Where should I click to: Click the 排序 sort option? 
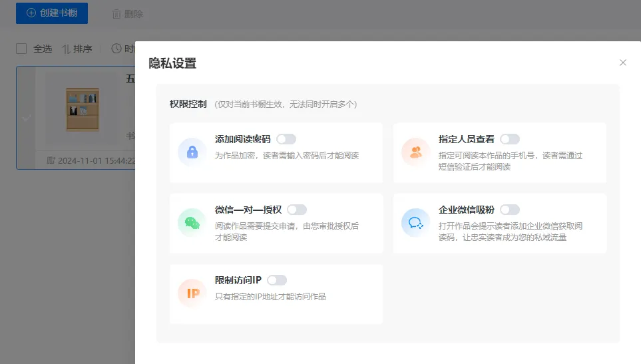(77, 49)
